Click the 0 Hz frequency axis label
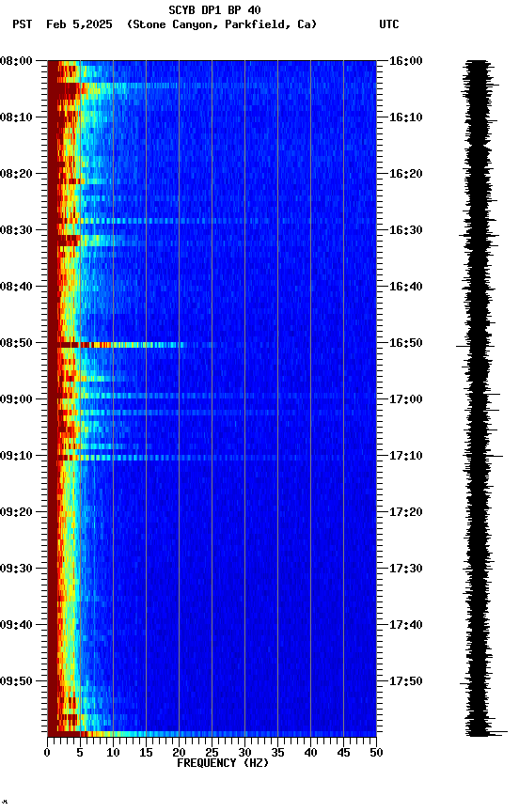Screen dimensions: 519x812 click(x=47, y=753)
